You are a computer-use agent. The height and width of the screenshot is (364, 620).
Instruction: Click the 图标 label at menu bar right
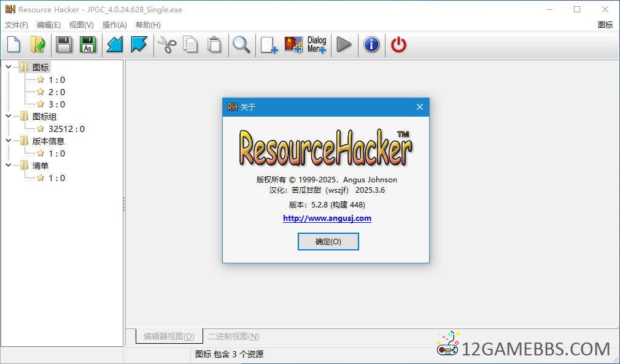coord(605,25)
